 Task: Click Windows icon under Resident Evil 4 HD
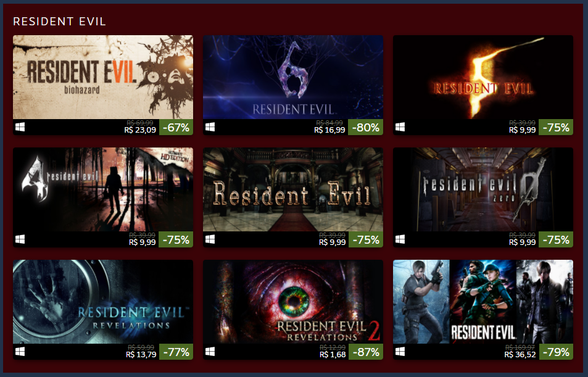[20, 239]
